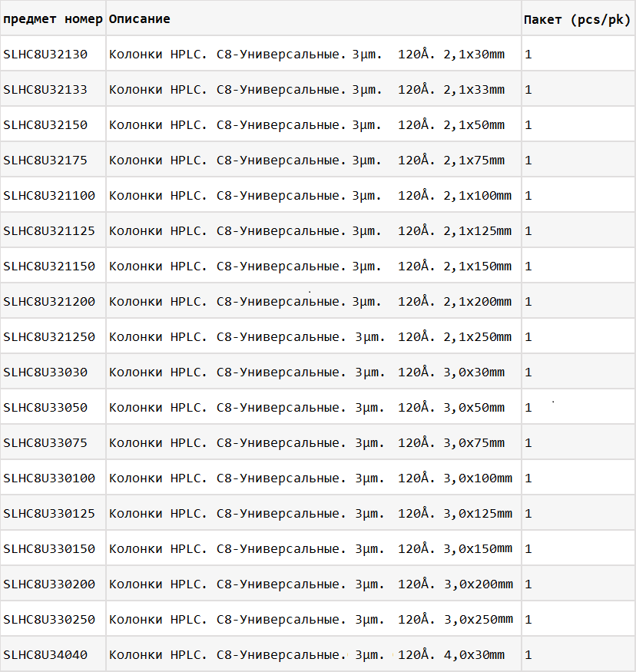Select item number SLHC8U321125
The width and height of the screenshot is (636, 672).
tap(49, 231)
